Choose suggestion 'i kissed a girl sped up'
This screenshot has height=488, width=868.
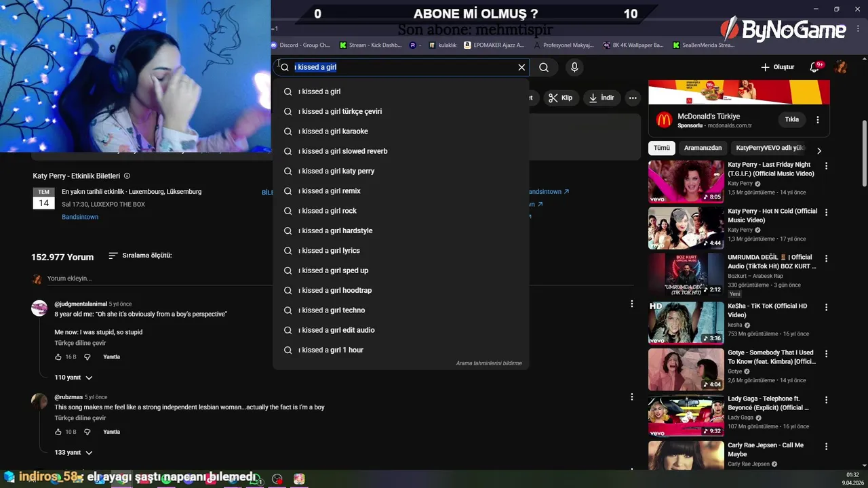coord(401,270)
